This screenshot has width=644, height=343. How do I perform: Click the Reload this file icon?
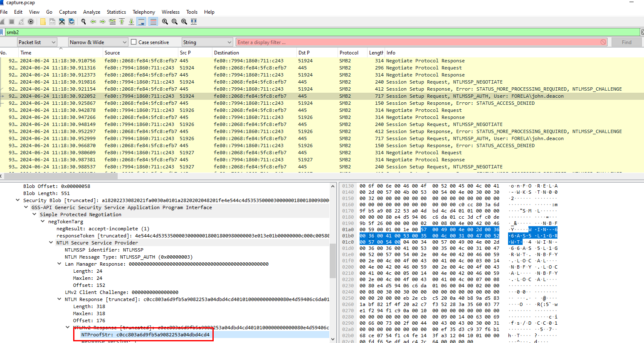72,22
